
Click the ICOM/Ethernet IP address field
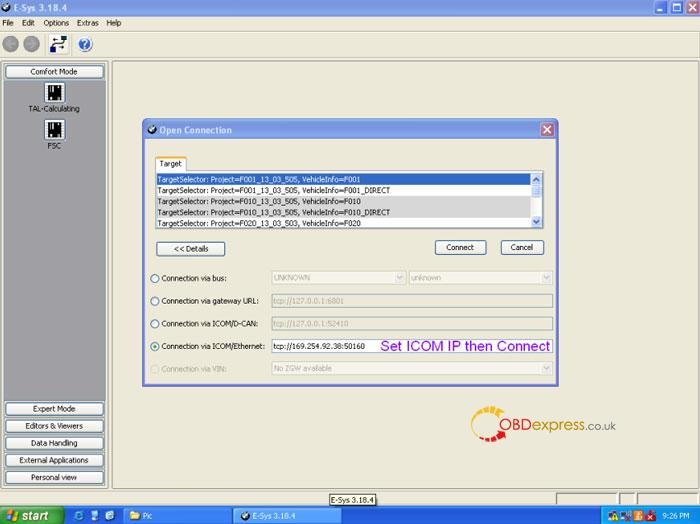coord(412,346)
